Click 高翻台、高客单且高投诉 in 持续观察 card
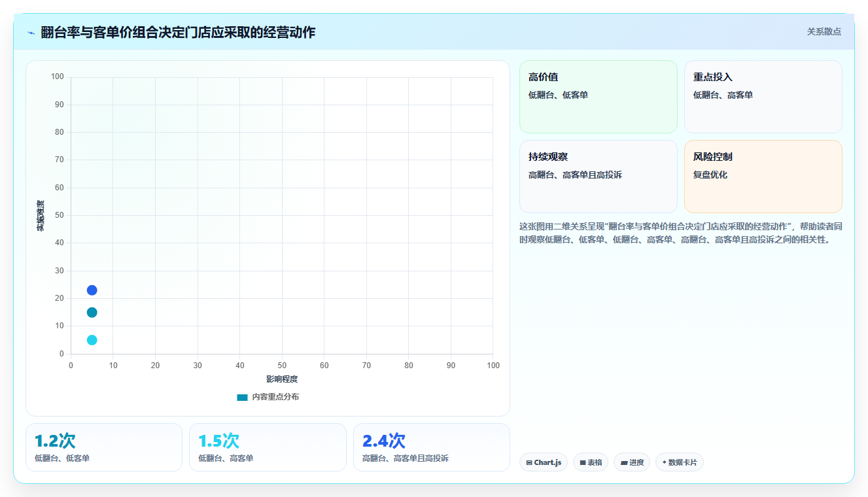 click(575, 175)
